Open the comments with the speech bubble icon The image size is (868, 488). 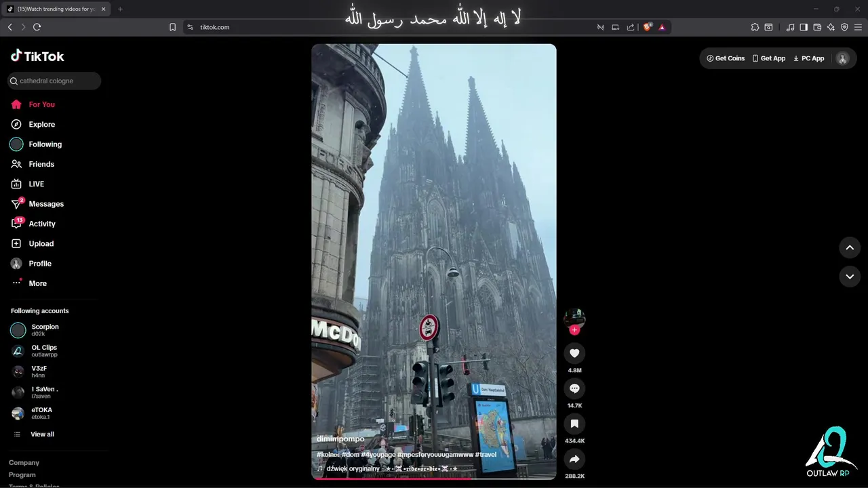click(x=574, y=388)
